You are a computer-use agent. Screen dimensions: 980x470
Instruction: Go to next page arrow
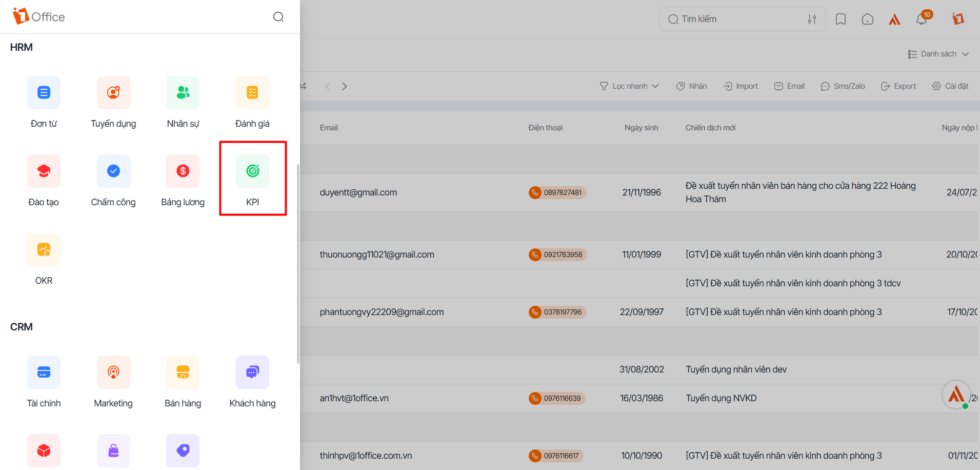345,86
